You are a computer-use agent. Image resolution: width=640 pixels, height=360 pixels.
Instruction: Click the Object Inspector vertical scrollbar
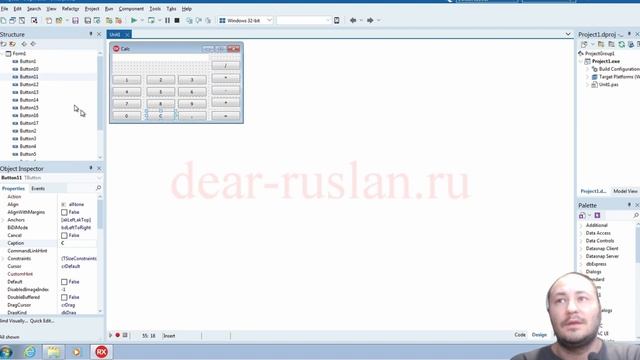tap(100, 254)
